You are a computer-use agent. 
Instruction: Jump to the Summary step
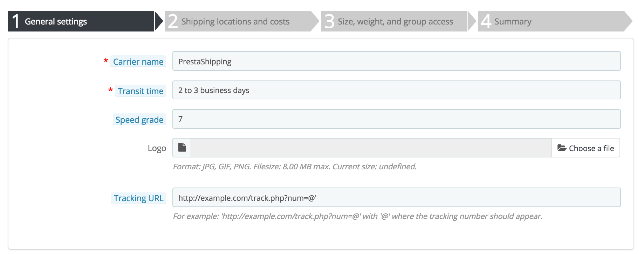pos(513,22)
